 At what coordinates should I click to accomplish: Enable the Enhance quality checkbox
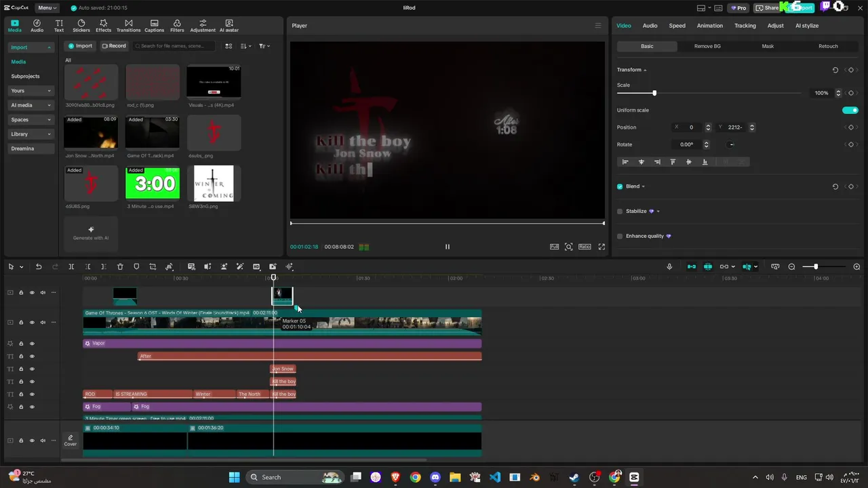(620, 236)
